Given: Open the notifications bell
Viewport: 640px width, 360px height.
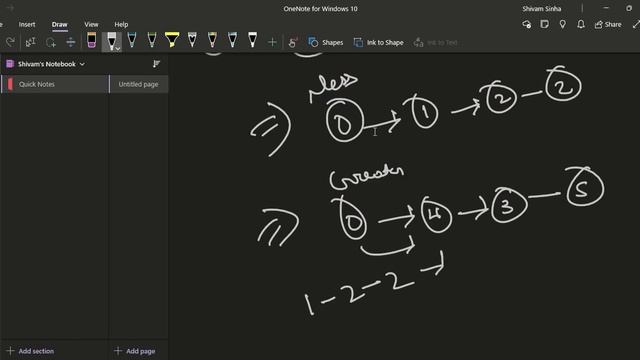Looking at the screenshot, I should [x=581, y=24].
